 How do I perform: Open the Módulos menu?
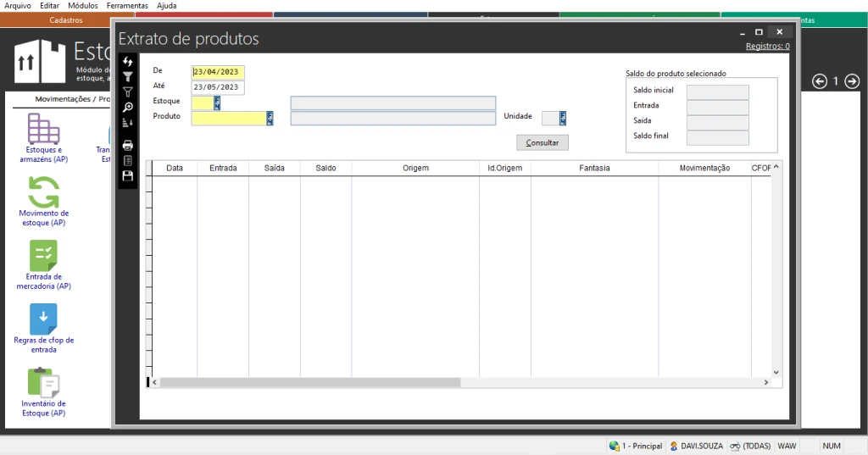[x=82, y=5]
